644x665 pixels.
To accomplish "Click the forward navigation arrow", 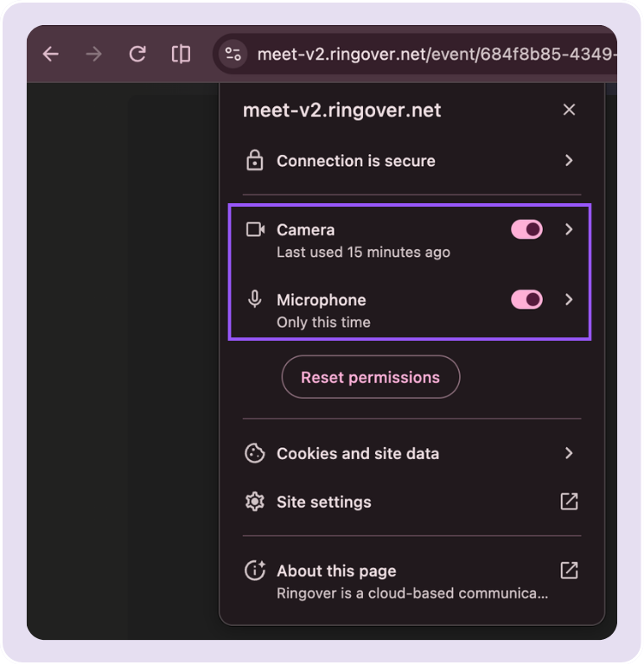I will pyautogui.click(x=93, y=54).
